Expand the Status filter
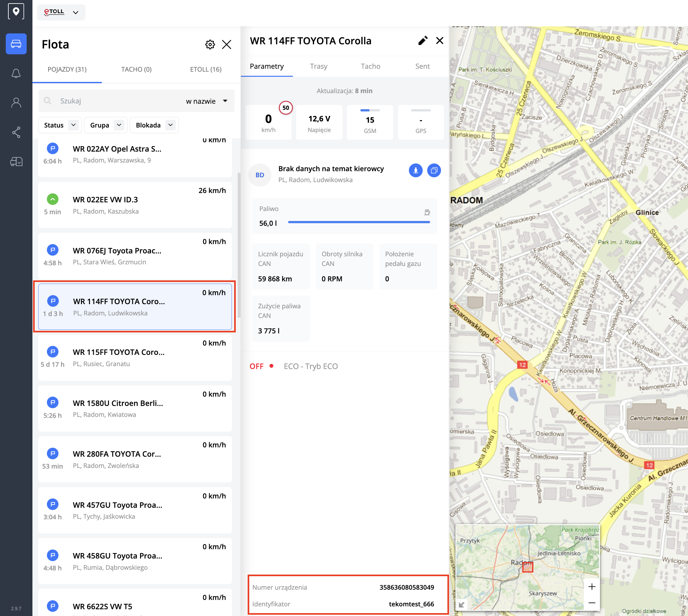The height and width of the screenshot is (616, 688). [x=59, y=125]
